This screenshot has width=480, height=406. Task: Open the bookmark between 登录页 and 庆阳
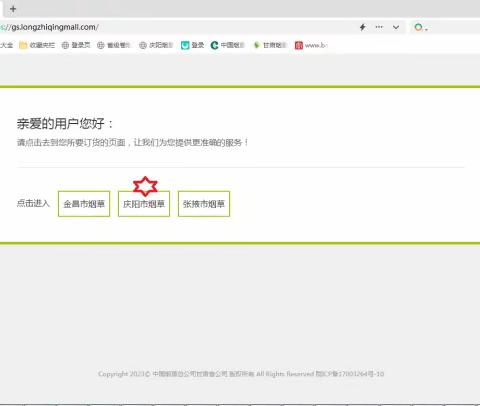[x=114, y=45]
